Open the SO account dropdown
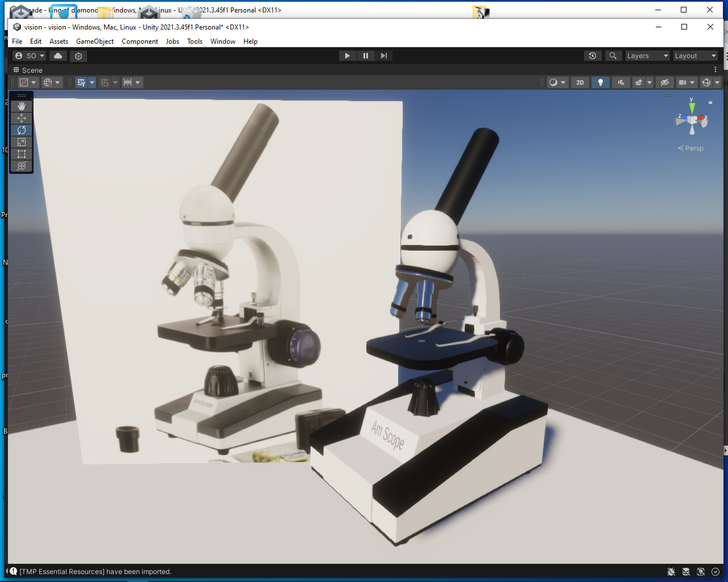The image size is (728, 582). pyautogui.click(x=30, y=56)
